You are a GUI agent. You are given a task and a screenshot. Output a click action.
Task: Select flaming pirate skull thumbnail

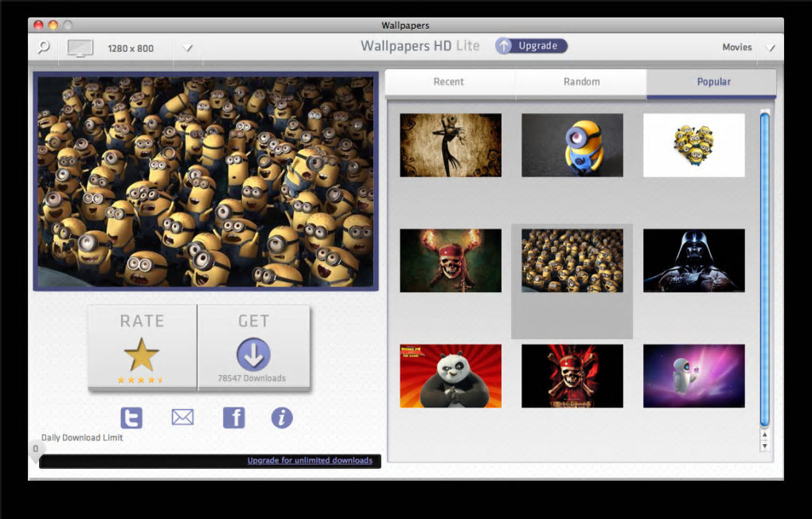(451, 260)
